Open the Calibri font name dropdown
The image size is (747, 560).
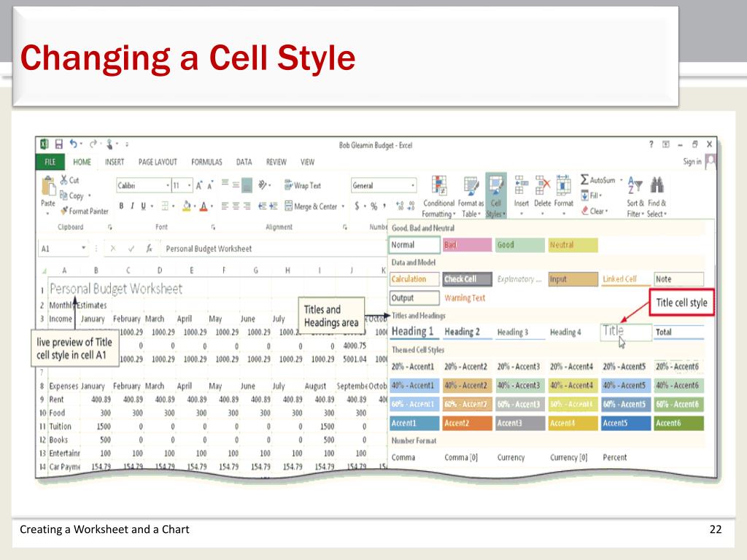tap(168, 185)
